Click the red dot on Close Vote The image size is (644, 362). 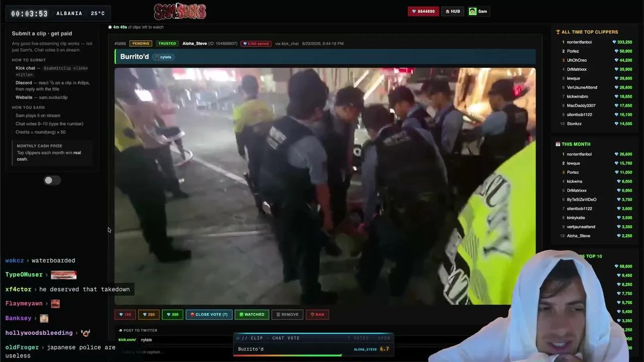coord(192,315)
